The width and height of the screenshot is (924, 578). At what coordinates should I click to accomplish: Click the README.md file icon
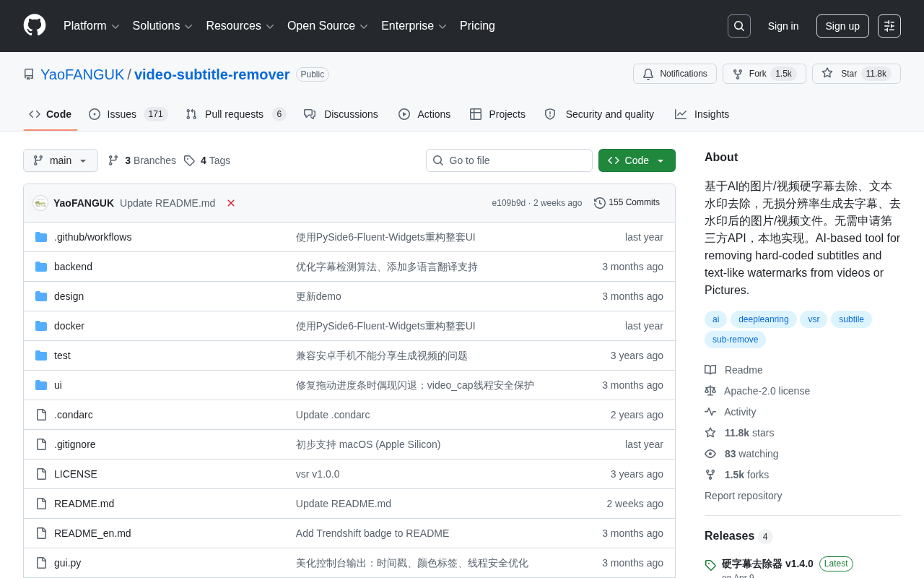(41, 504)
